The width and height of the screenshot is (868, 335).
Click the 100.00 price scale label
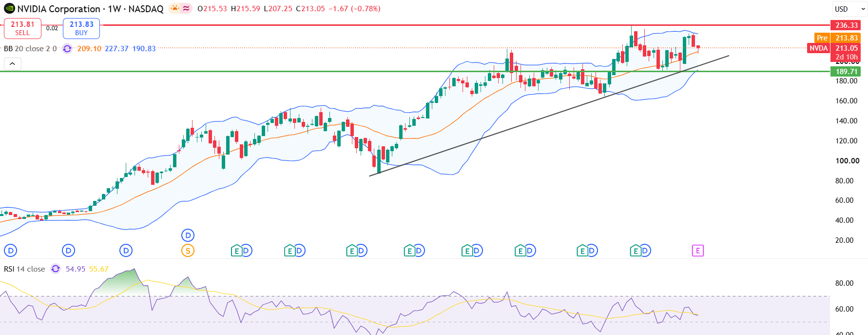[x=848, y=160]
